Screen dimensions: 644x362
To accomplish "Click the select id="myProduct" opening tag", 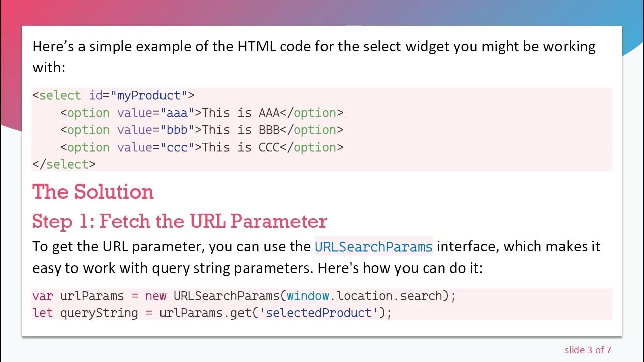I will click(x=113, y=95).
